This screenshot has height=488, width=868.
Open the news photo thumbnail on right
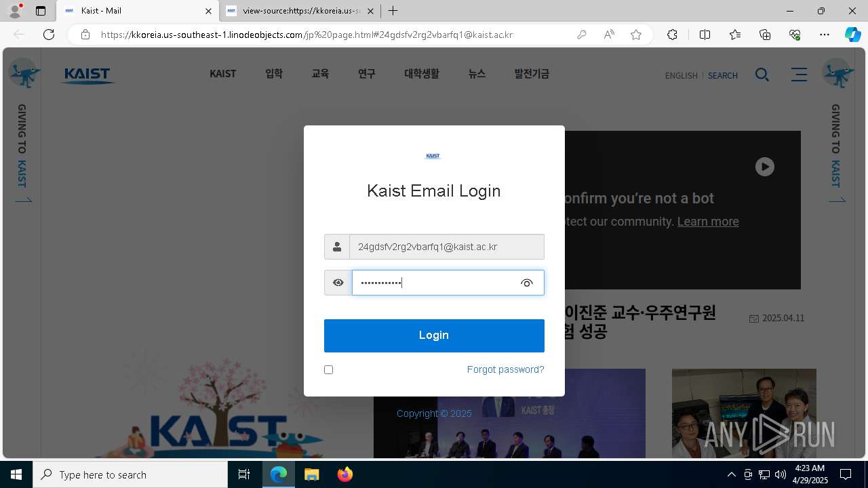pos(744,413)
